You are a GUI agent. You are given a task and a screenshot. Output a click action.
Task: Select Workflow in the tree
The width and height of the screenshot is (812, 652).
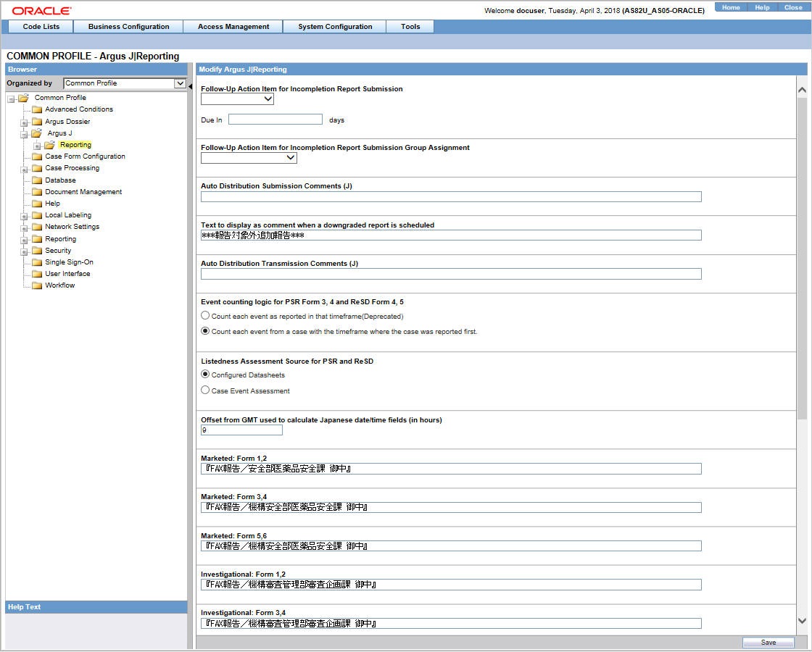[x=59, y=285]
